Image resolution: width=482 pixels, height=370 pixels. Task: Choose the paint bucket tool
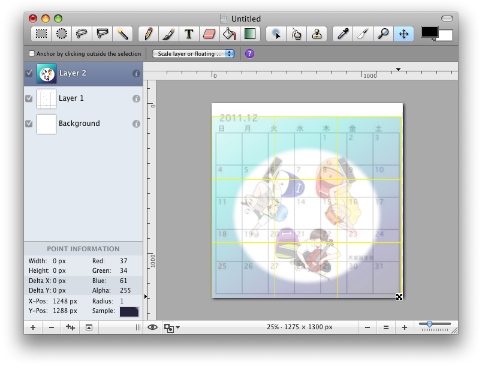pos(229,34)
